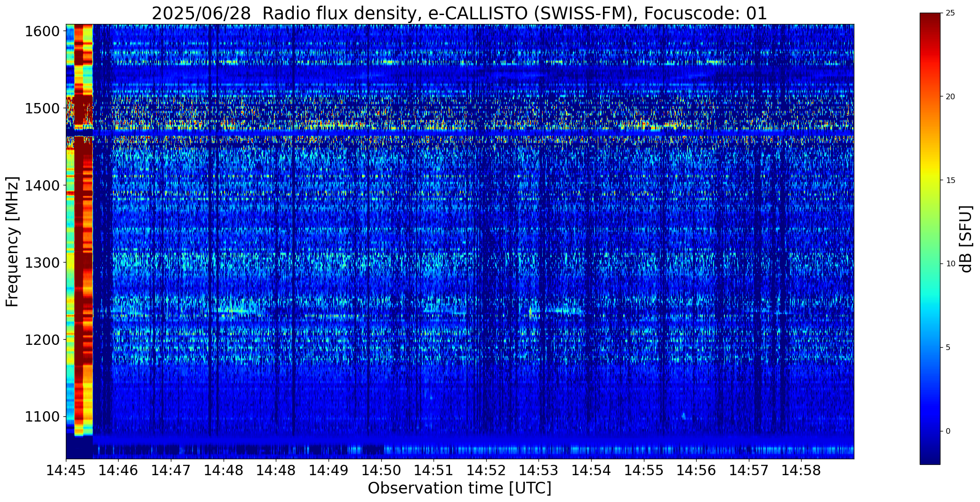980x502 pixels.
Task: Click the 14:50 time tick label
Action: click(381, 470)
